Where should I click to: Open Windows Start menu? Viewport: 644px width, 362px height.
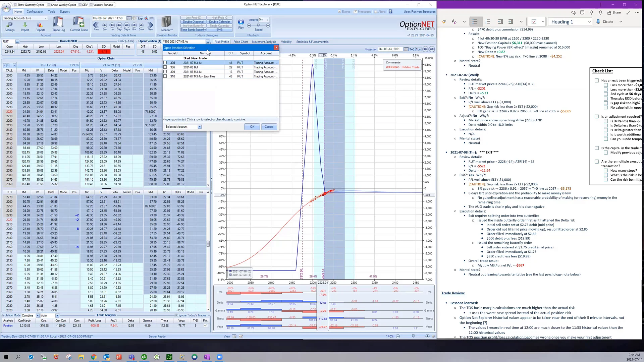(6, 357)
